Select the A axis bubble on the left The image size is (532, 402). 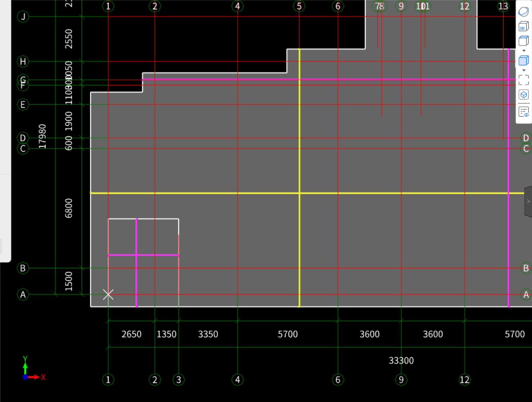[23, 294]
